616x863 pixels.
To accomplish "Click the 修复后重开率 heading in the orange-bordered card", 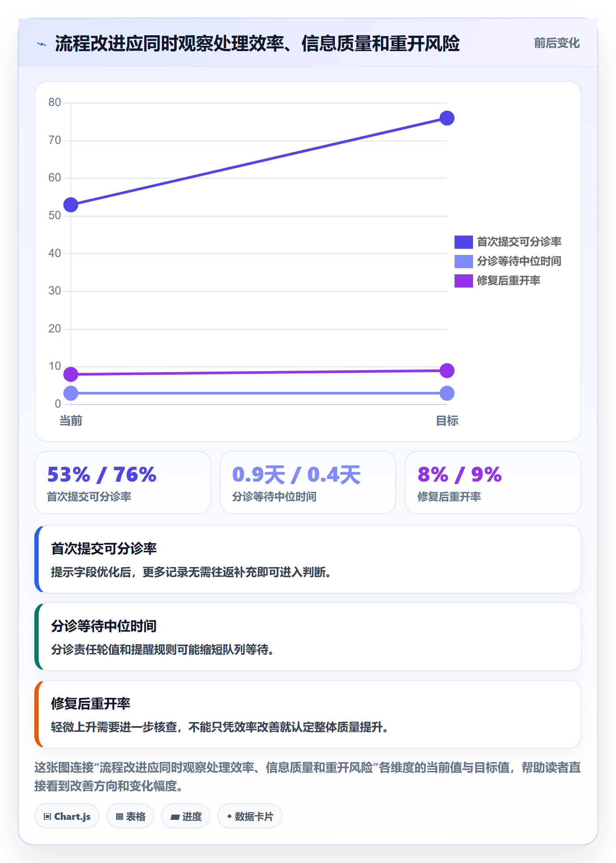I will click(91, 704).
